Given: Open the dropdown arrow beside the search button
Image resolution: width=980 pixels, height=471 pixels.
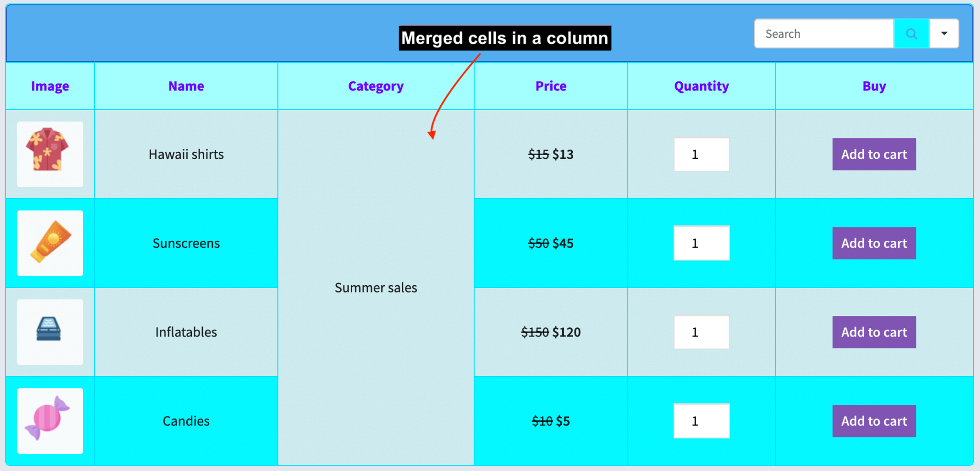Looking at the screenshot, I should coord(944,34).
